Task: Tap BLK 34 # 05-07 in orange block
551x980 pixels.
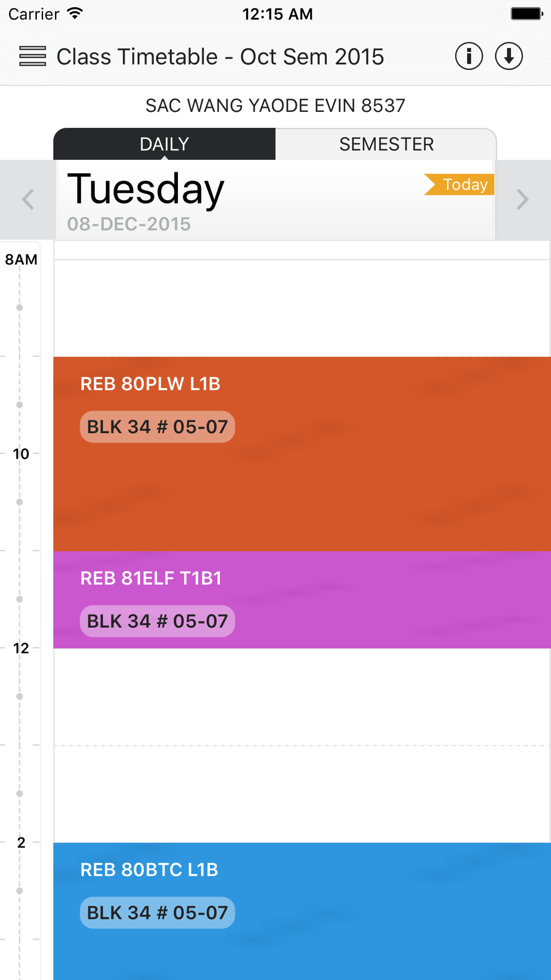Action: coord(158,427)
